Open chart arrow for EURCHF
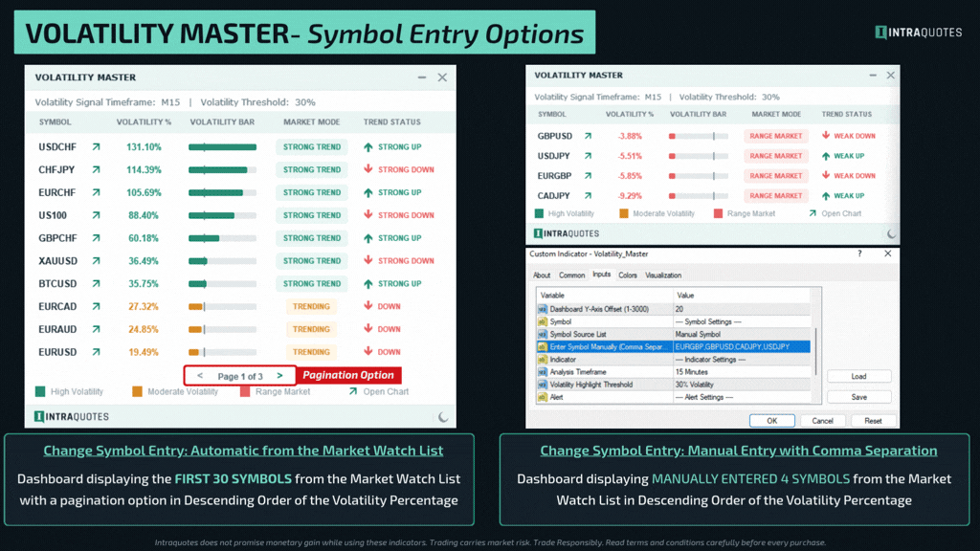The width and height of the screenshot is (980, 551). [x=96, y=192]
